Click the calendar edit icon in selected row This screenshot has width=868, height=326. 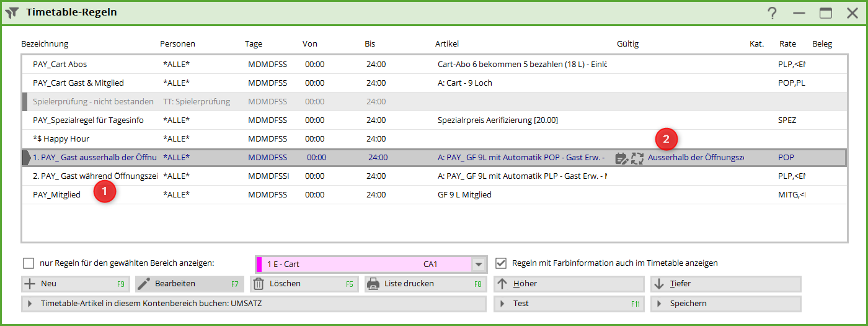point(621,158)
